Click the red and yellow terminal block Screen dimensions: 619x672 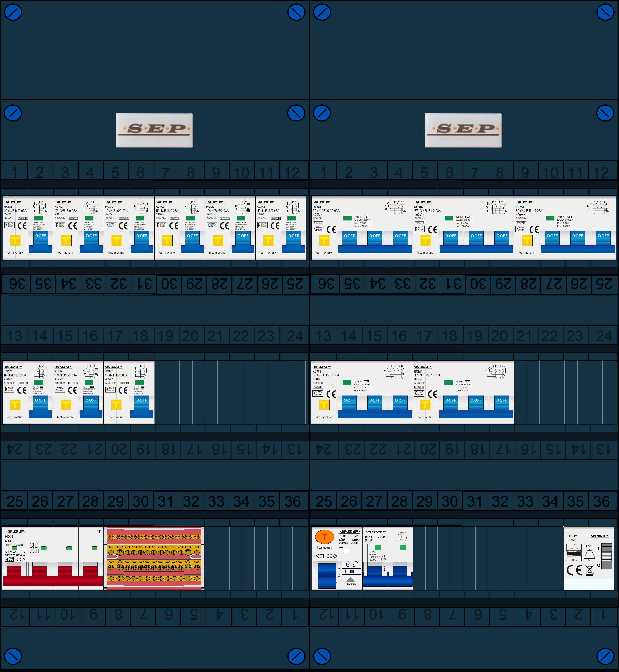point(154,558)
